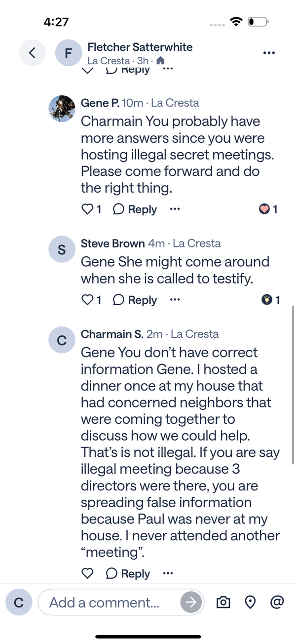The image size is (296, 644).
Task: Open Gene P.'s profile picture
Action: [x=62, y=109]
